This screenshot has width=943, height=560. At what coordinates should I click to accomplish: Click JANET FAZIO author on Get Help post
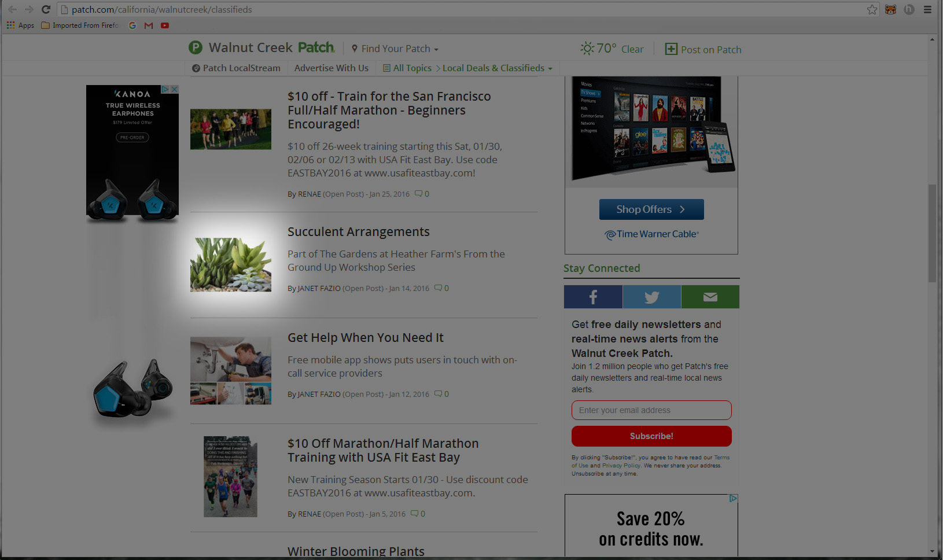point(319,394)
